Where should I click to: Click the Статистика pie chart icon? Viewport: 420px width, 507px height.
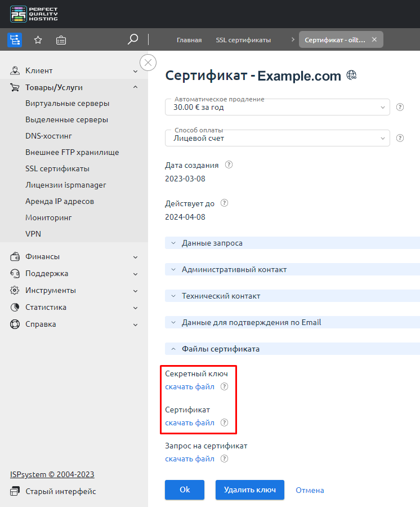[15, 307]
